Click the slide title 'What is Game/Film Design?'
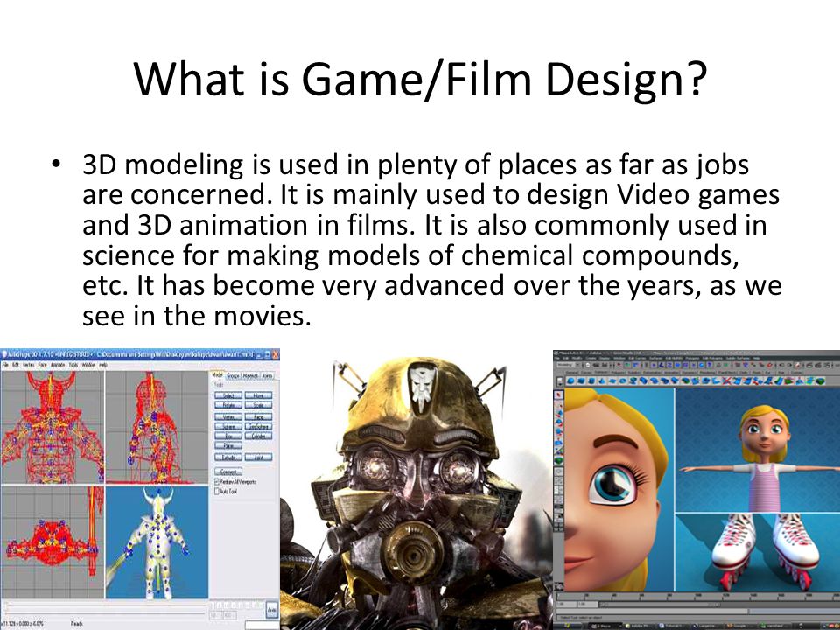 point(421,79)
